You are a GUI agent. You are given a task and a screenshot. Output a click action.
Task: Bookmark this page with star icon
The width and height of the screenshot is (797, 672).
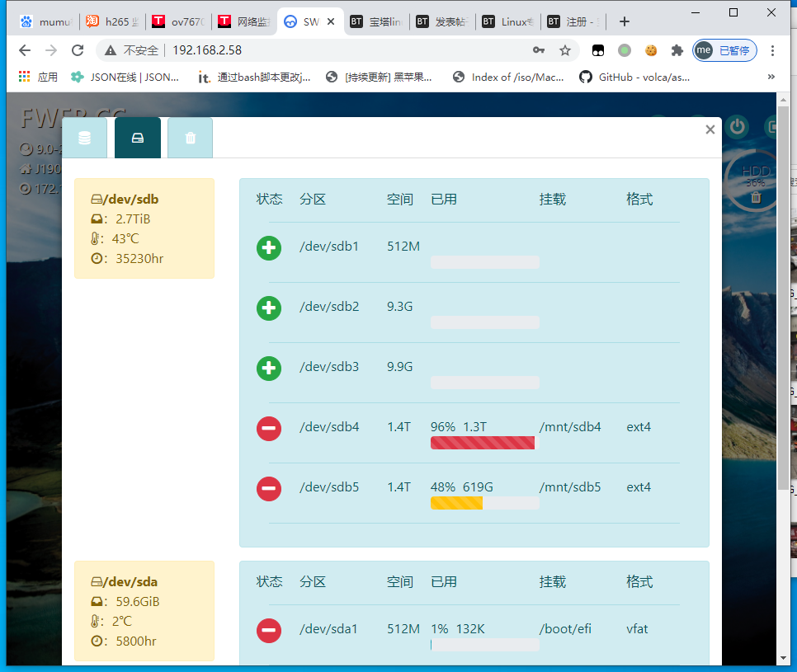click(565, 50)
